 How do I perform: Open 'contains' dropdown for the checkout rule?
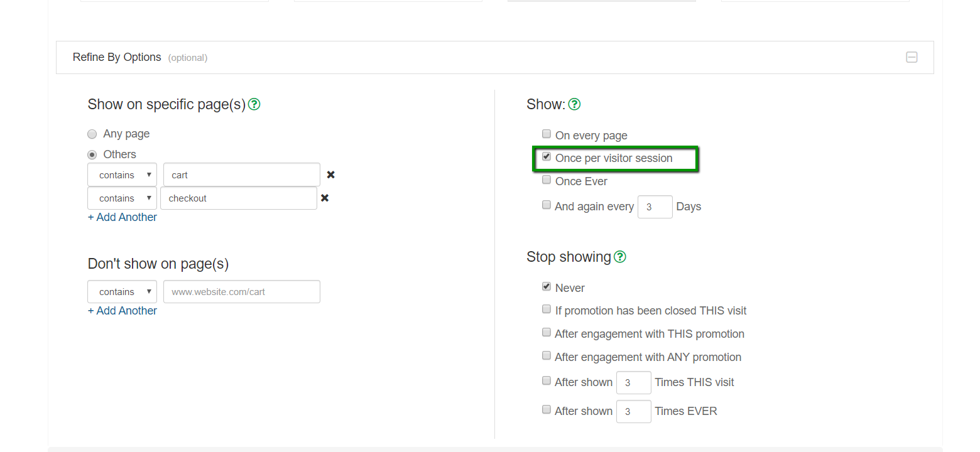point(122,198)
